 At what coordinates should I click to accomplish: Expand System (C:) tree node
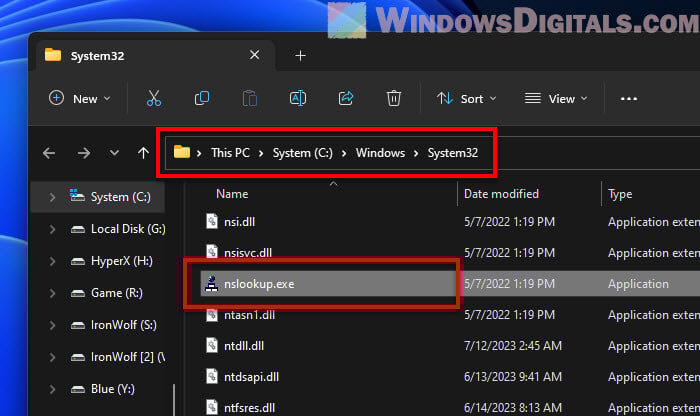(x=52, y=197)
